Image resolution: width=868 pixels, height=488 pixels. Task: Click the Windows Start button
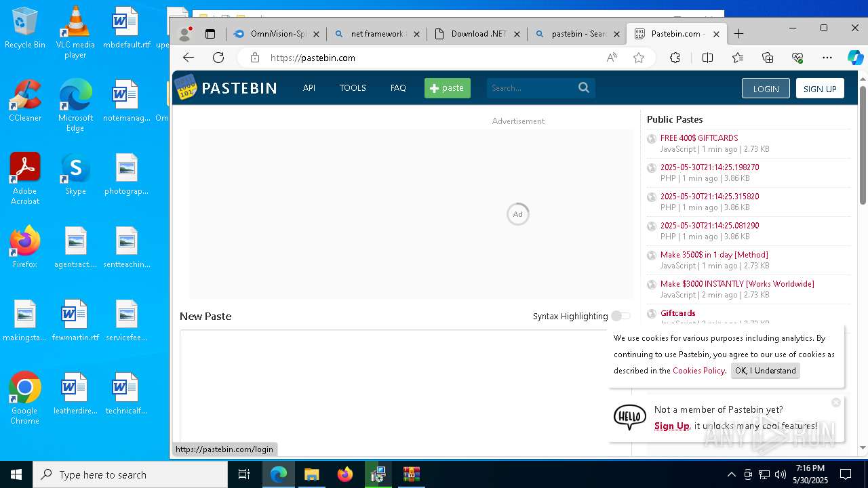(x=16, y=474)
